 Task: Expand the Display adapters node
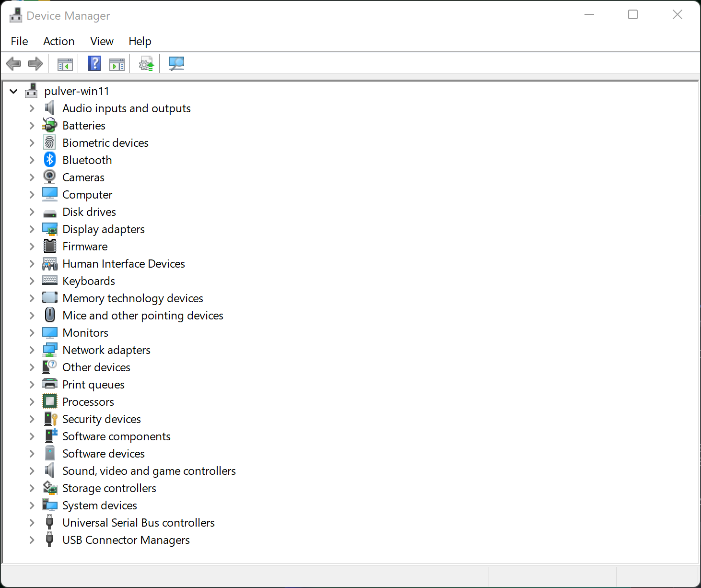[x=32, y=229]
